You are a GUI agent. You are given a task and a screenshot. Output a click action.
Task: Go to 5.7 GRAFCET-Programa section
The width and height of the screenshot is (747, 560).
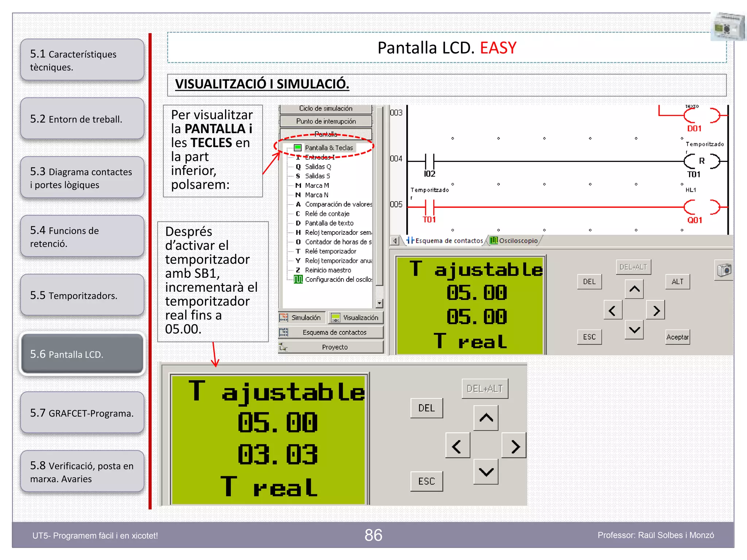tap(82, 413)
